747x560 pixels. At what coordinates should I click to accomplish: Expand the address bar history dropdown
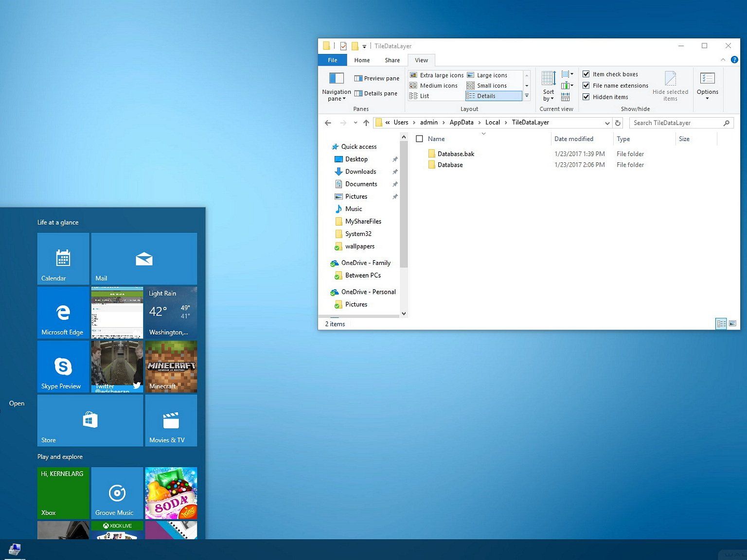click(x=607, y=123)
